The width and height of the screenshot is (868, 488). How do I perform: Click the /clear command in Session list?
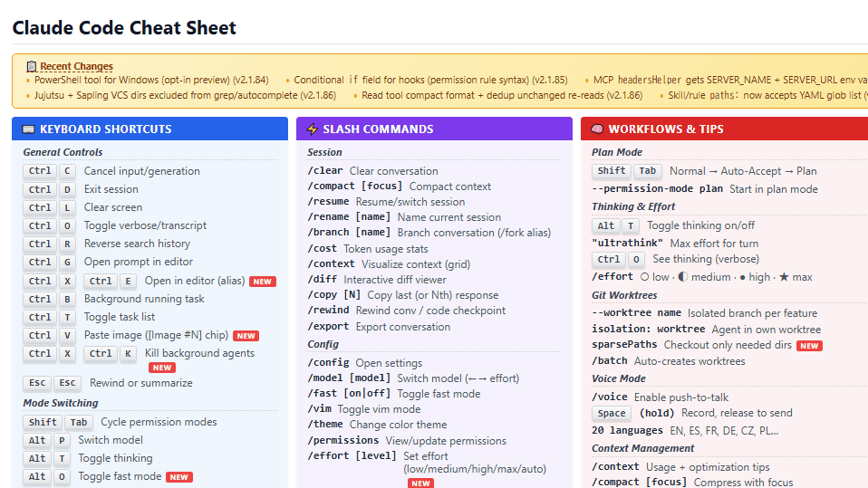(x=325, y=171)
